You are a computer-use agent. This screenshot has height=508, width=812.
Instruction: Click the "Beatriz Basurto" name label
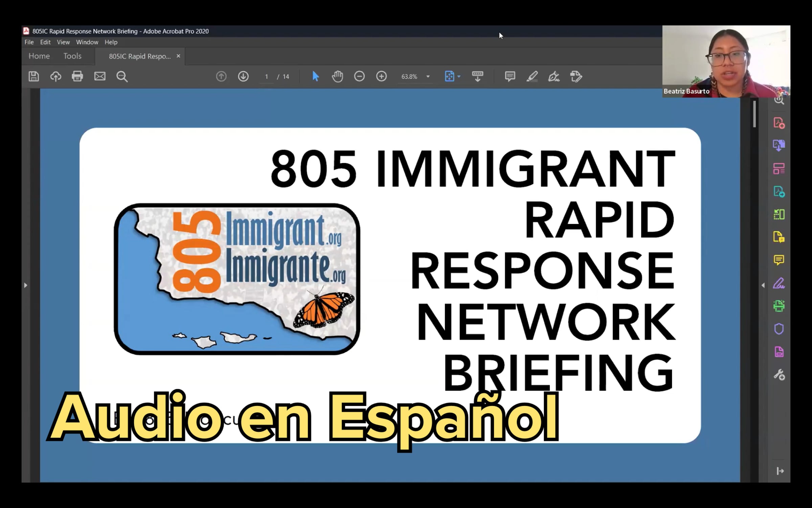686,91
